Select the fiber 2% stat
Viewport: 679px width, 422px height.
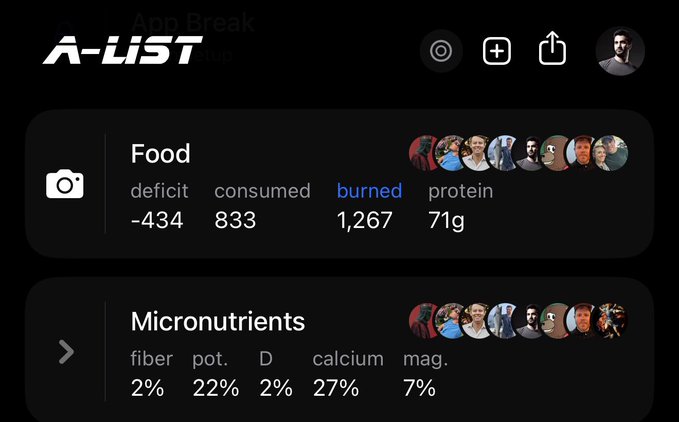coord(148,388)
